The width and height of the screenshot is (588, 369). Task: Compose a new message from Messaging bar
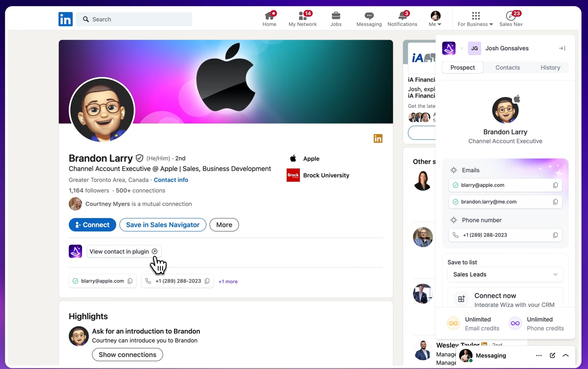(x=552, y=355)
